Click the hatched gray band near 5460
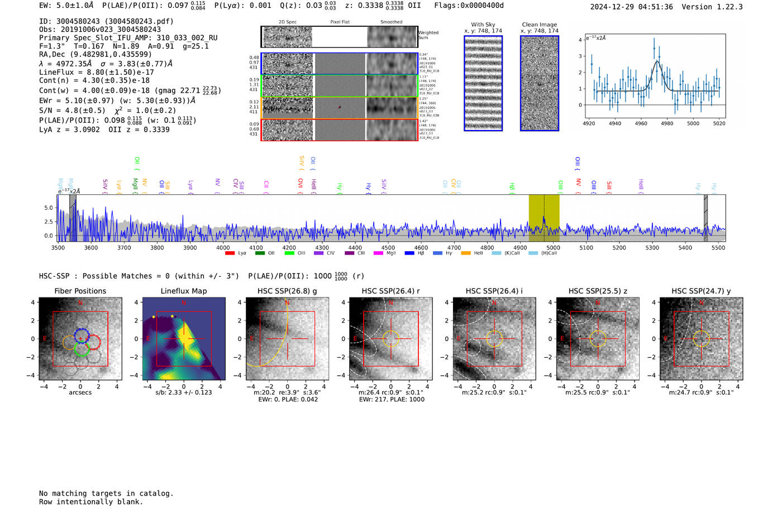 pyautogui.click(x=705, y=218)
